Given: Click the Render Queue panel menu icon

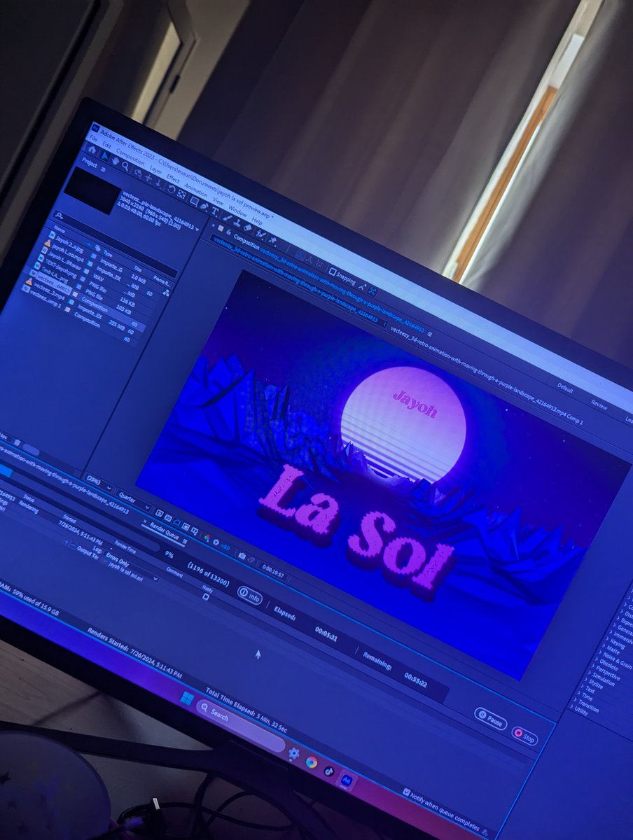Looking at the screenshot, I should click(x=185, y=541).
